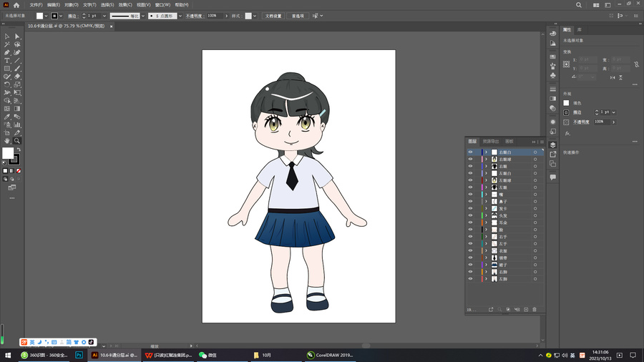Image resolution: width=644 pixels, height=362 pixels.
Task: Hide the 脸 layer
Action: (470, 230)
